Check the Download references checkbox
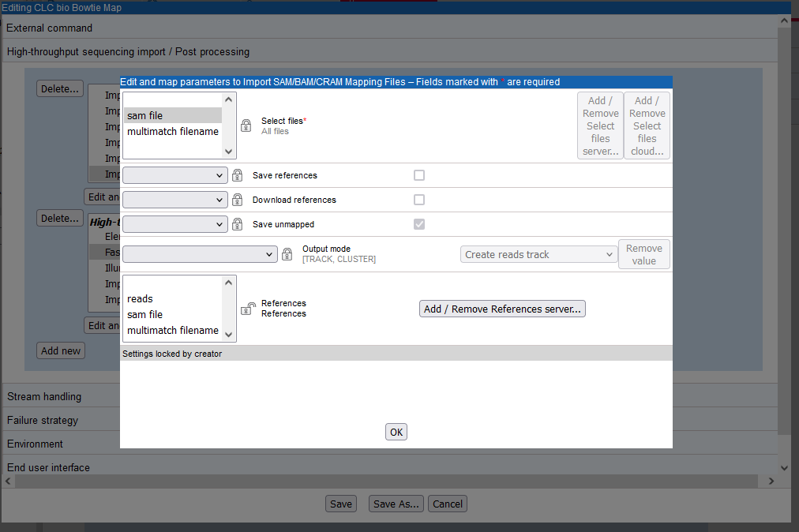This screenshot has height=532, width=799. 419,200
